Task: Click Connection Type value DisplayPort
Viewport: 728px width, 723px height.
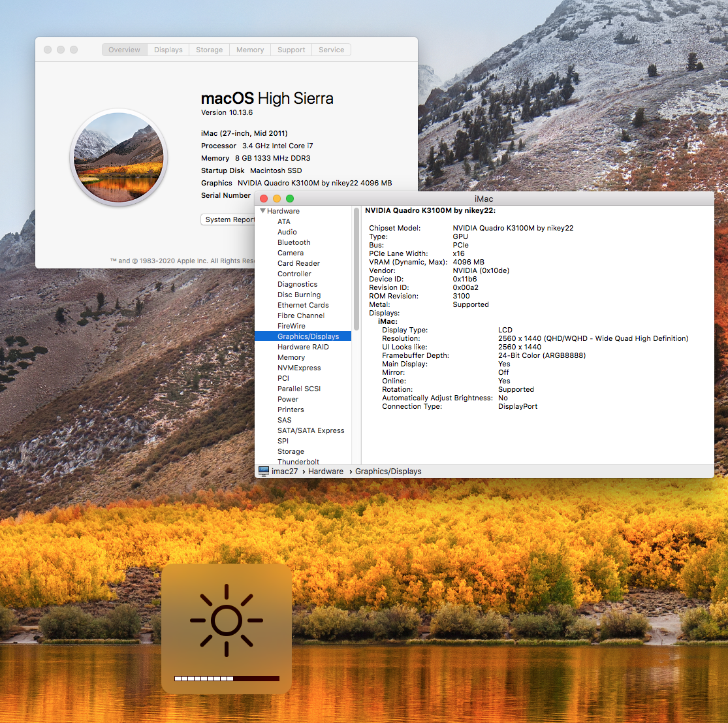Action: pos(518,406)
